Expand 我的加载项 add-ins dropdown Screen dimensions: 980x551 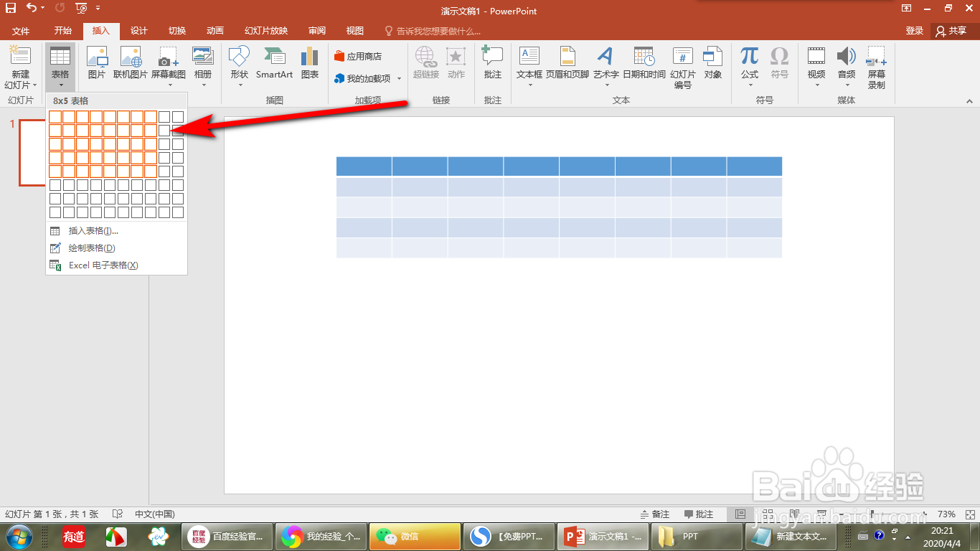(x=400, y=78)
